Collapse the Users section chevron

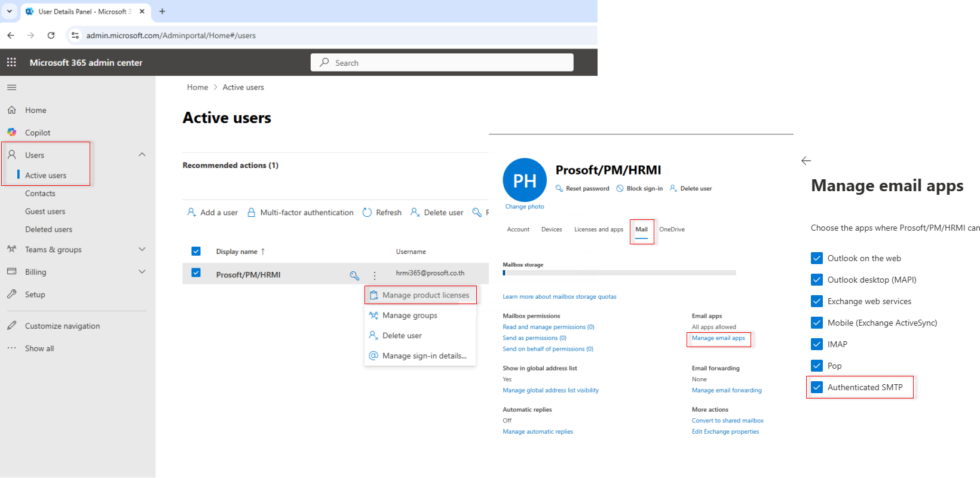[142, 155]
